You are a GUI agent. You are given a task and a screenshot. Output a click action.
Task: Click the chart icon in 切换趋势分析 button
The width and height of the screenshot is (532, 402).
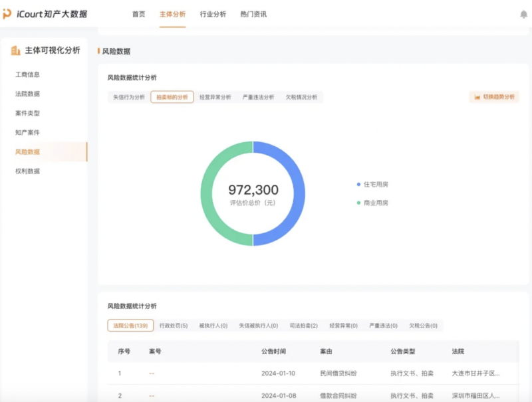(x=477, y=97)
